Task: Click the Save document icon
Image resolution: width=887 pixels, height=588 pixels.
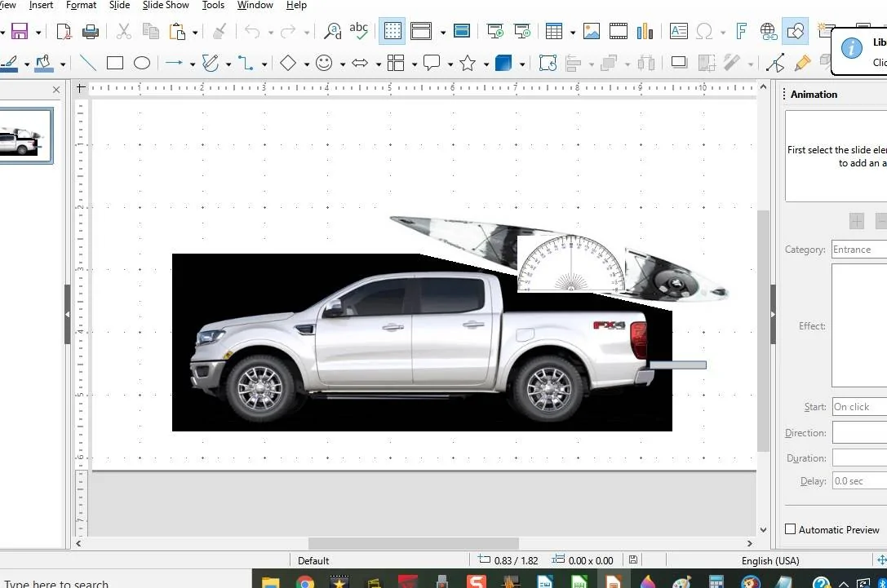Action: tap(20, 31)
